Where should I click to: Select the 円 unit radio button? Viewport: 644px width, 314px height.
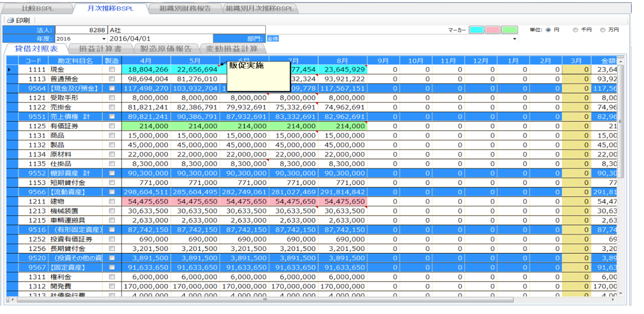point(548,30)
